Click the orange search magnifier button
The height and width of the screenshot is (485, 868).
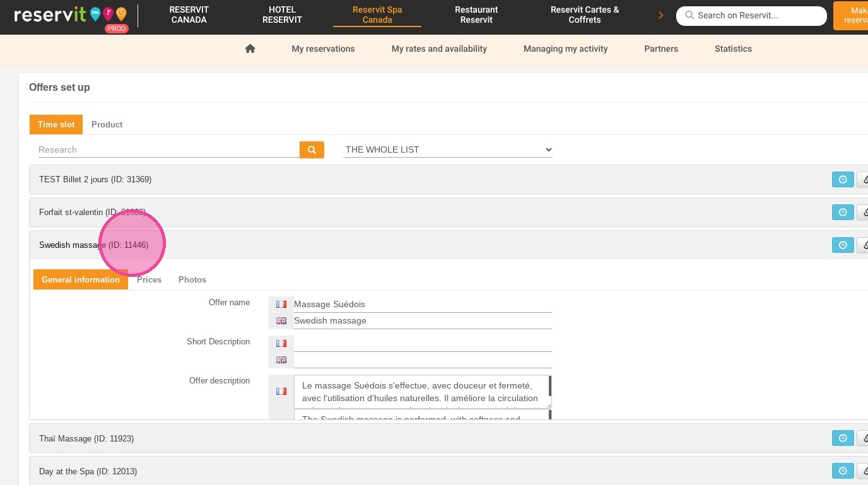(312, 149)
